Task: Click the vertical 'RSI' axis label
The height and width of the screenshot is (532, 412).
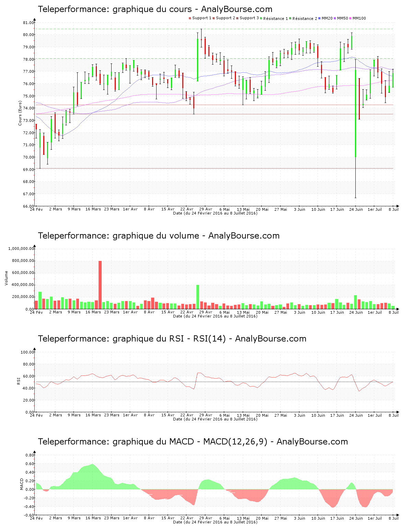Action: (18, 380)
